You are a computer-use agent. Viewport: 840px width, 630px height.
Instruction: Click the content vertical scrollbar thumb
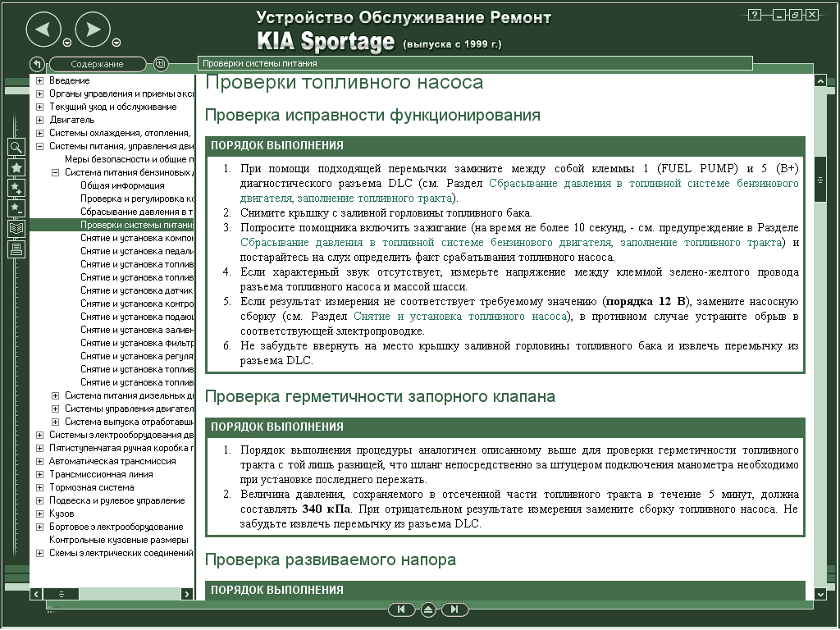click(x=820, y=180)
